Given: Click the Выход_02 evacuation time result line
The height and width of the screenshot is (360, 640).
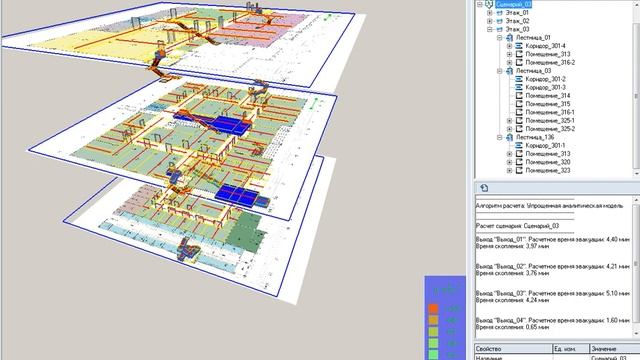Looking at the screenshot, I should 553,267.
